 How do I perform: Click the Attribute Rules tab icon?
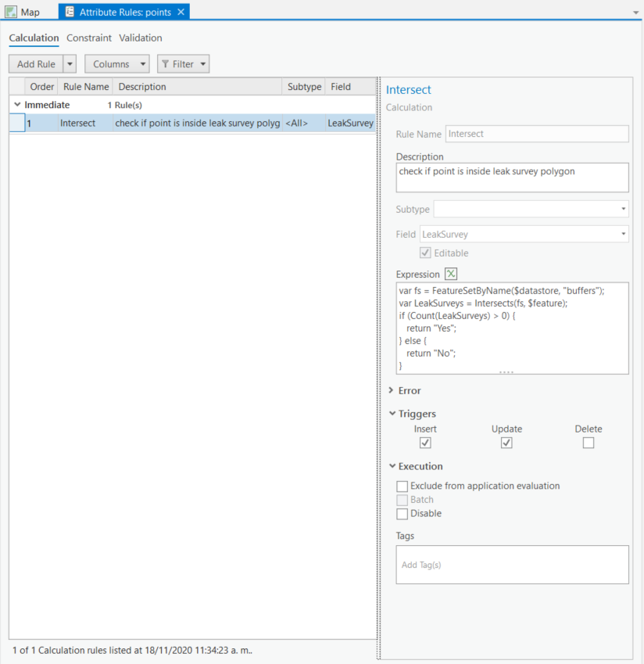tap(70, 12)
